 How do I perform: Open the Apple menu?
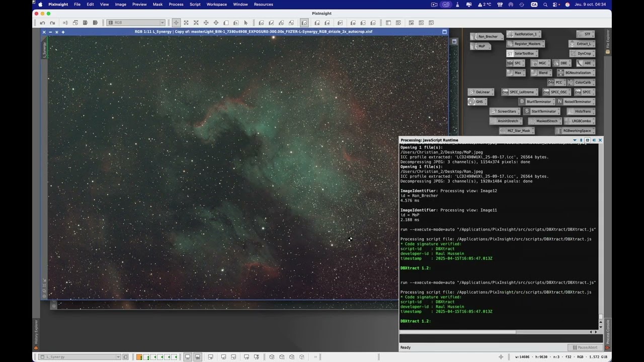coord(40,5)
